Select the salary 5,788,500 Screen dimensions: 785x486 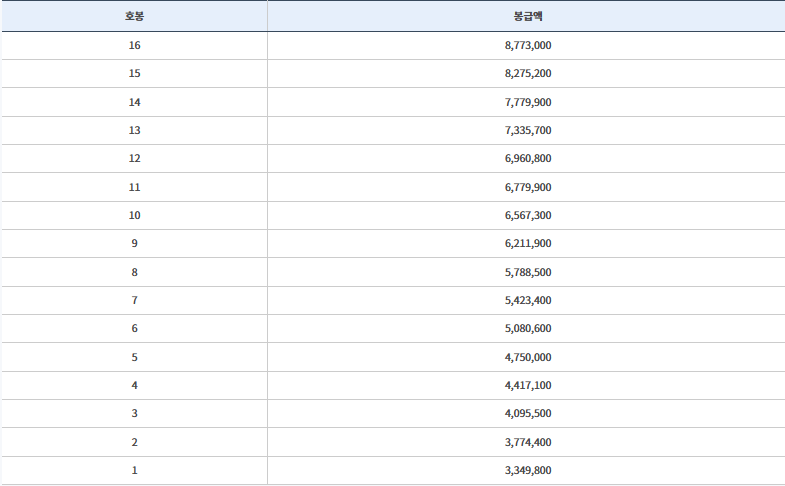point(528,272)
